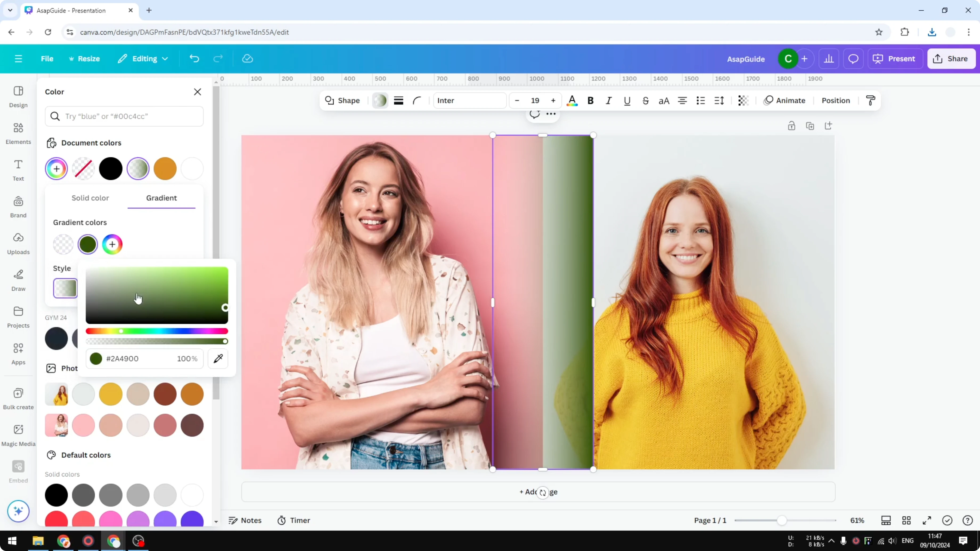Open the Projects sidebar panel
The width and height of the screenshot is (980, 551).
(18, 317)
